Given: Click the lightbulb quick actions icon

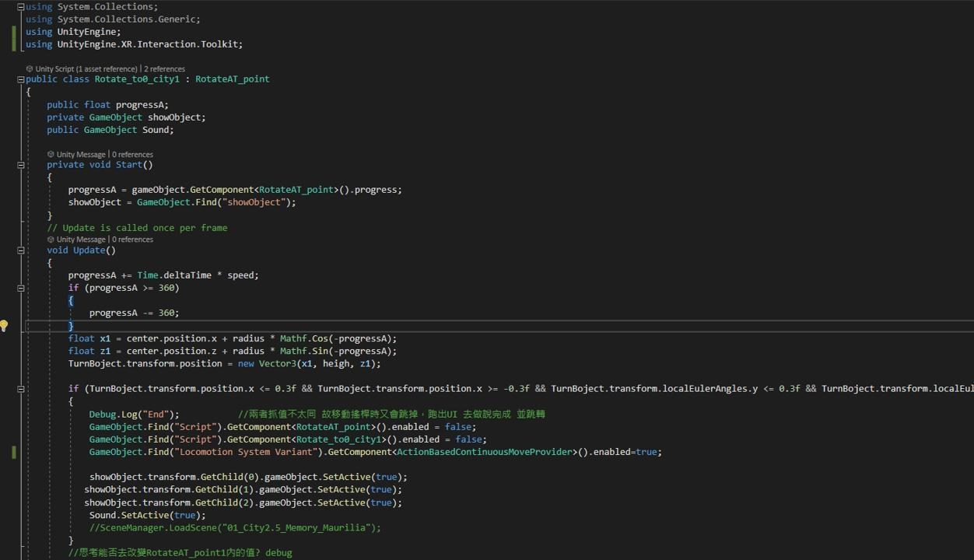Looking at the screenshot, I should click(4, 326).
